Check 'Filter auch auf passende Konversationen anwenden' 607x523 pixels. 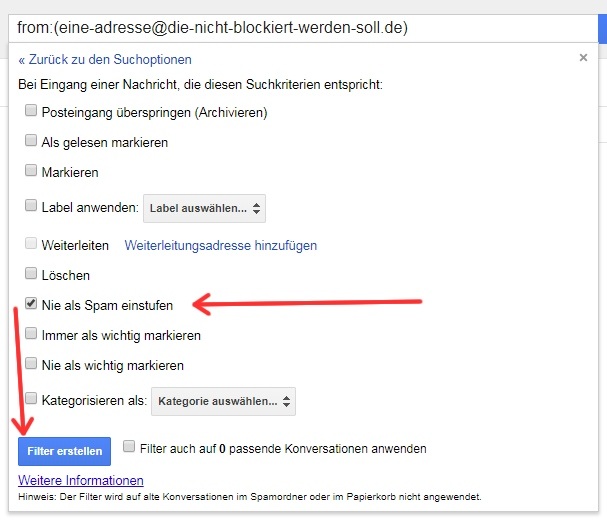point(129,448)
